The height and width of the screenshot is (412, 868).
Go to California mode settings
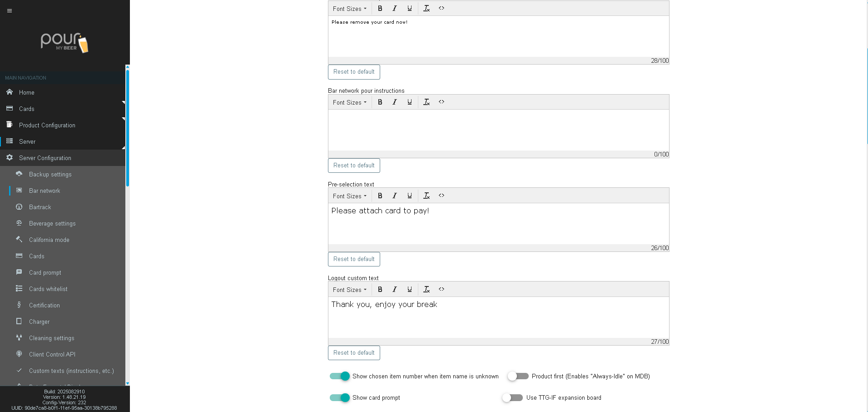coord(49,240)
